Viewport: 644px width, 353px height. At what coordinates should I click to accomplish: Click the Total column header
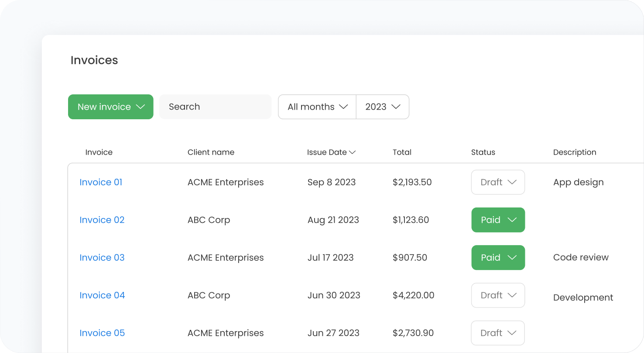[402, 152]
